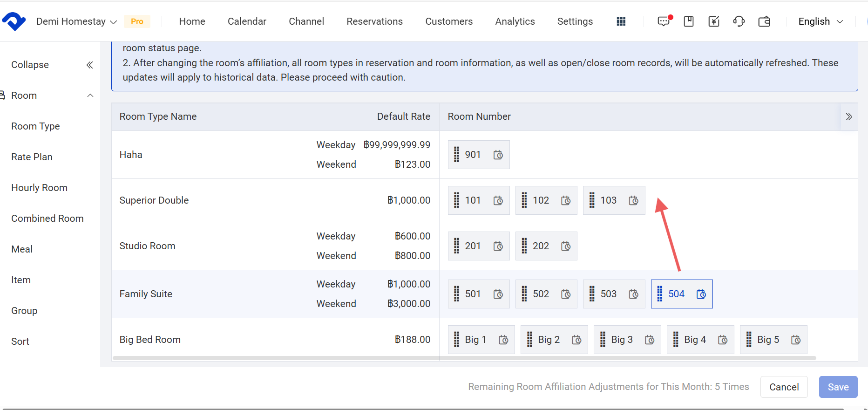Click the apps grid icon in top bar
The width and height of the screenshot is (868, 410).
pyautogui.click(x=621, y=21)
